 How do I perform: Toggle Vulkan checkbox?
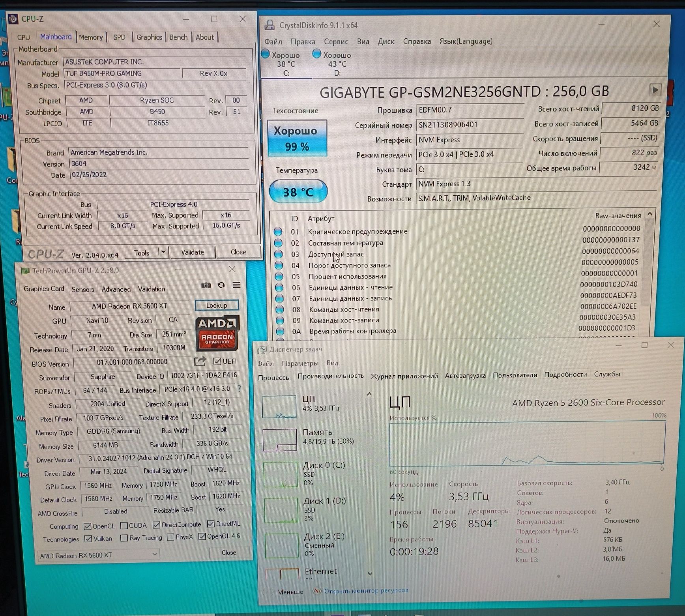[88, 539]
